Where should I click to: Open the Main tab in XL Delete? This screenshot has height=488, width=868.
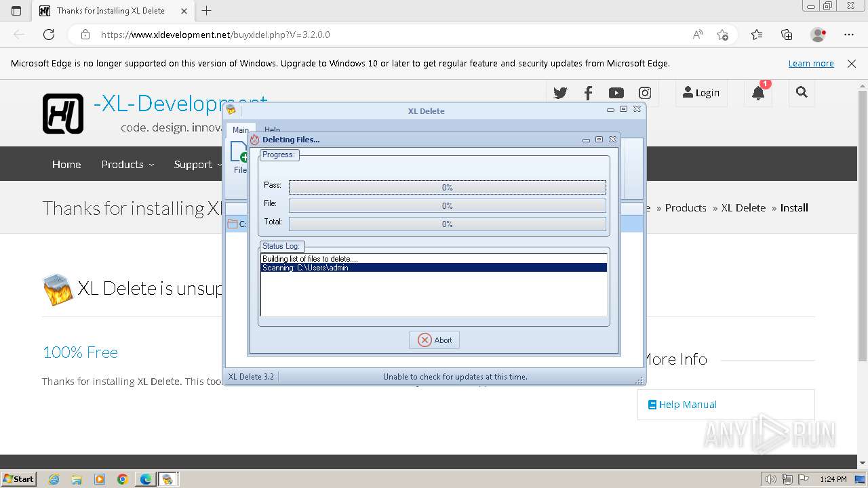coord(240,129)
